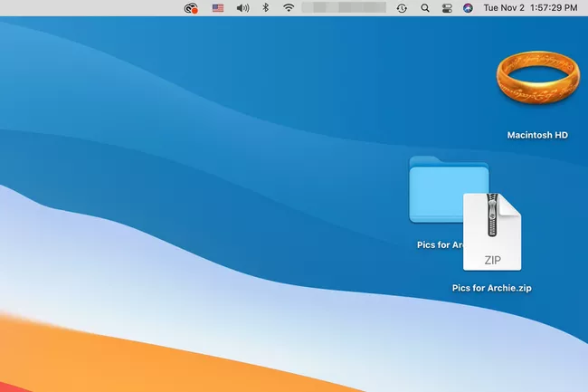Open the U.S. flag input source menu
The image size is (588, 392).
(218, 7)
